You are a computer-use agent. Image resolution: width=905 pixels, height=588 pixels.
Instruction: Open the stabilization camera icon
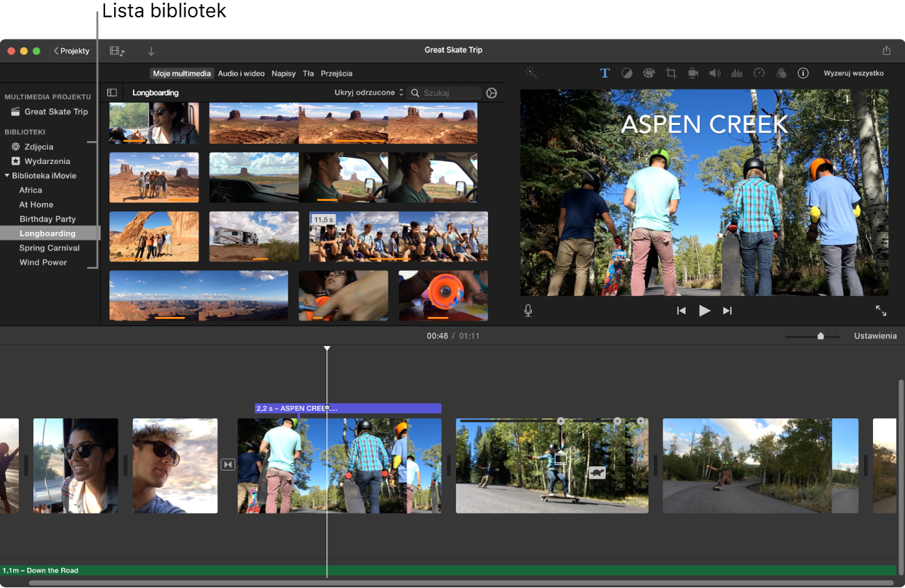(x=693, y=73)
